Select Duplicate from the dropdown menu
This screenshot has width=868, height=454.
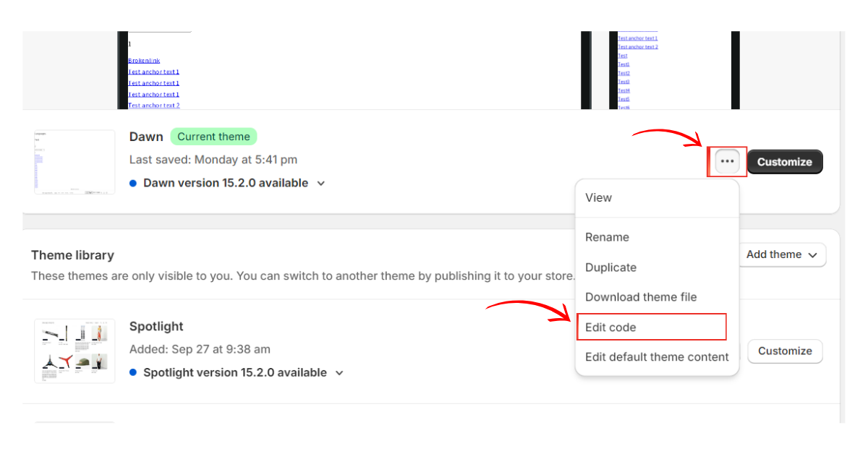(610, 267)
